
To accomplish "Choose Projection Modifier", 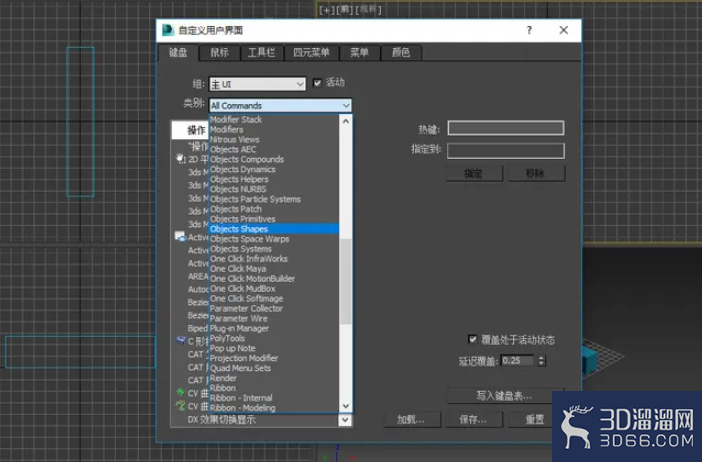I will pyautogui.click(x=244, y=358).
